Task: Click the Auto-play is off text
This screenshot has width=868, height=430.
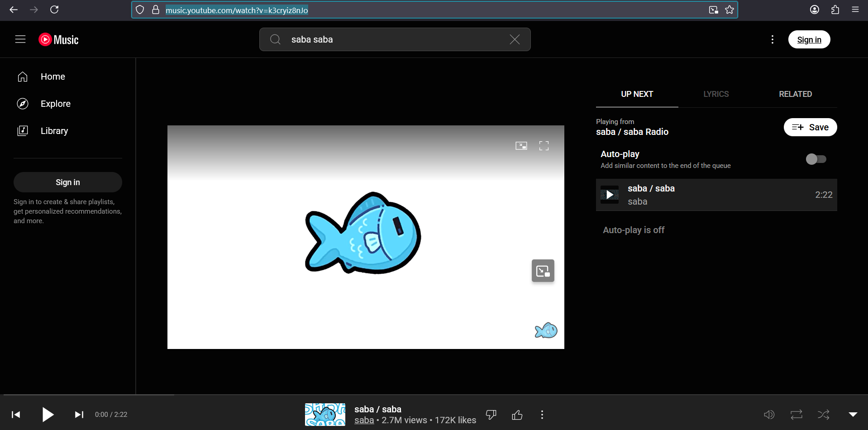Action: (634, 230)
